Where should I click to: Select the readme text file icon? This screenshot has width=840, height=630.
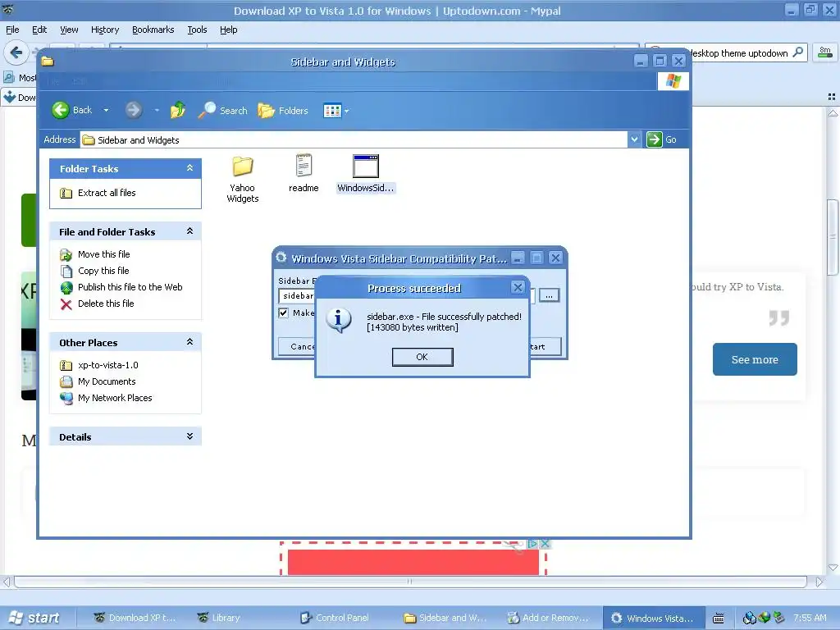[304, 166]
